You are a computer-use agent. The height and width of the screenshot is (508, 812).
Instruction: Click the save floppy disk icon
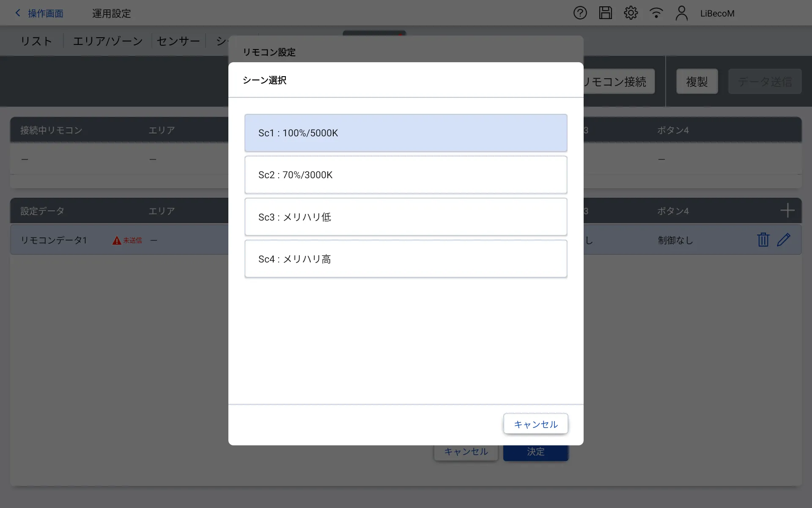(605, 13)
